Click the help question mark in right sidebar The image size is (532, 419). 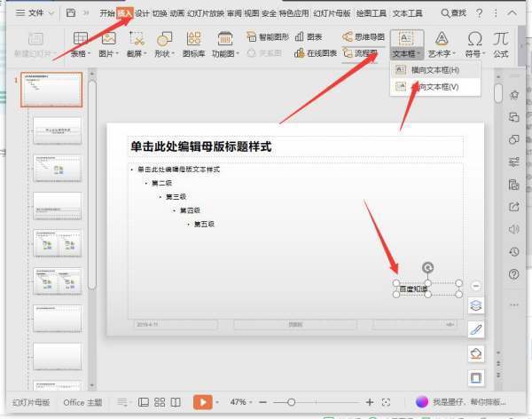point(514,275)
